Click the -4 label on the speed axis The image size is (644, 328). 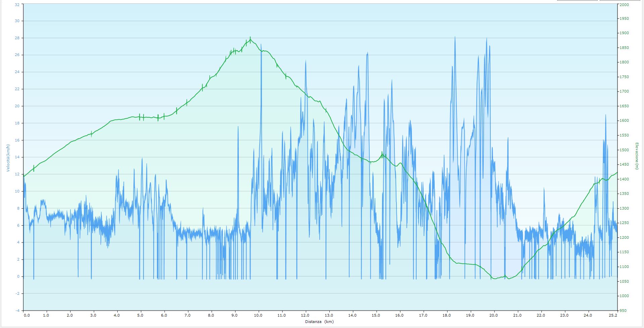(x=17, y=311)
